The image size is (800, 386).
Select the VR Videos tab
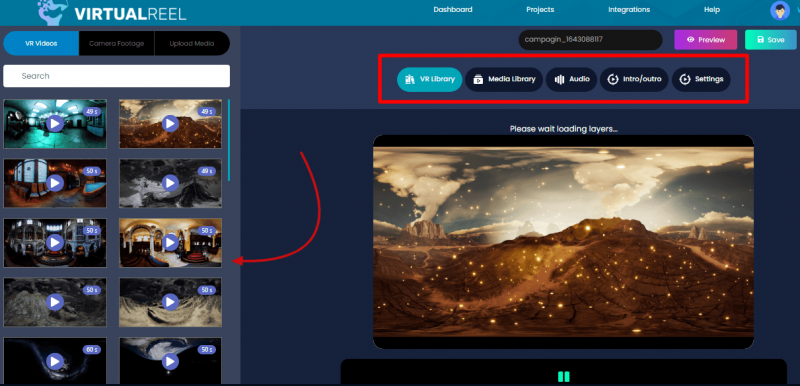(x=41, y=43)
